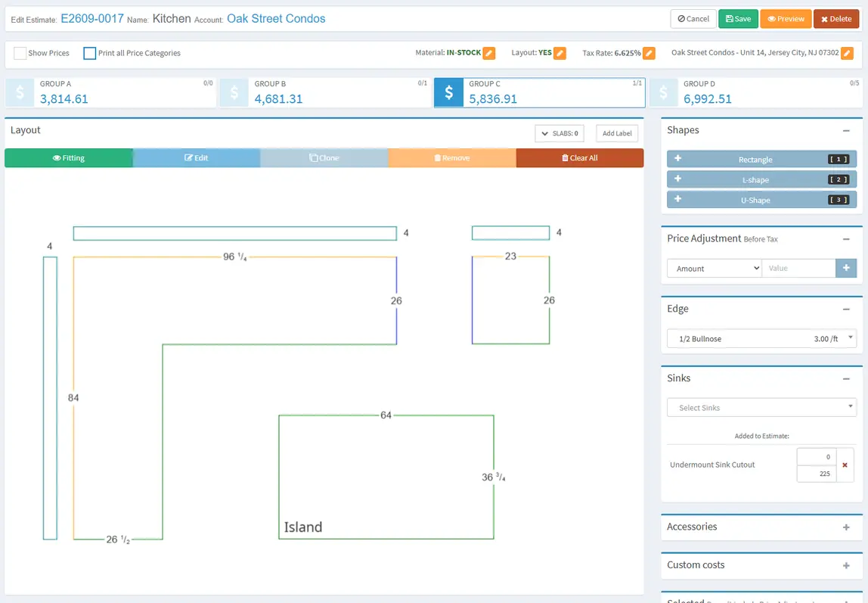Click sink cutout quantity field showing 0

pos(816,457)
